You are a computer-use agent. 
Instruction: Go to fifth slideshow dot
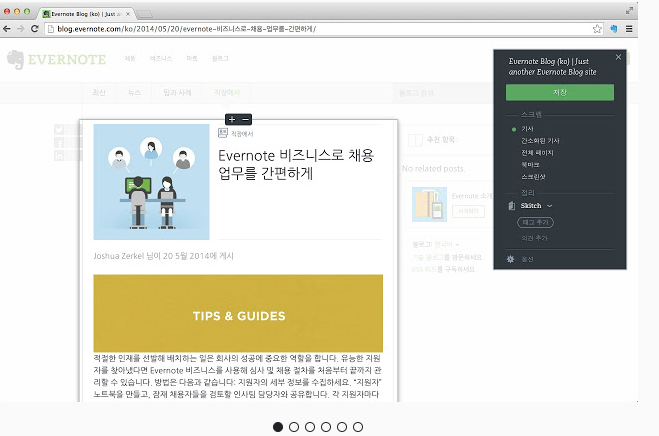point(342,427)
